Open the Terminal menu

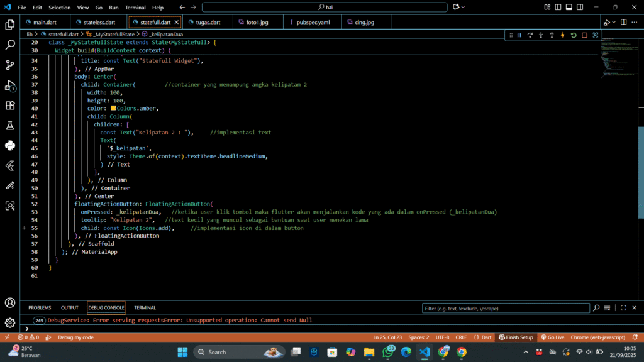[x=135, y=8]
